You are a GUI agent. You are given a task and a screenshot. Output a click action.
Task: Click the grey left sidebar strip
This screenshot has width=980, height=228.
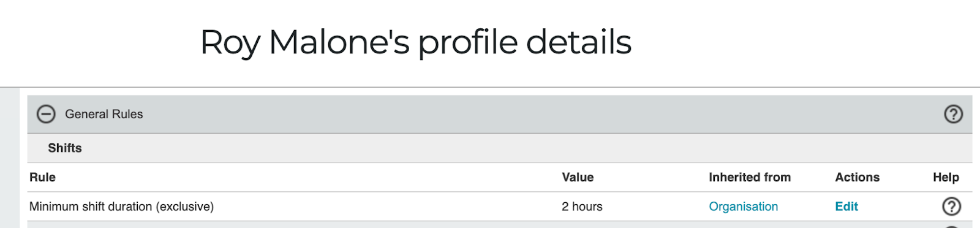coord(10,158)
